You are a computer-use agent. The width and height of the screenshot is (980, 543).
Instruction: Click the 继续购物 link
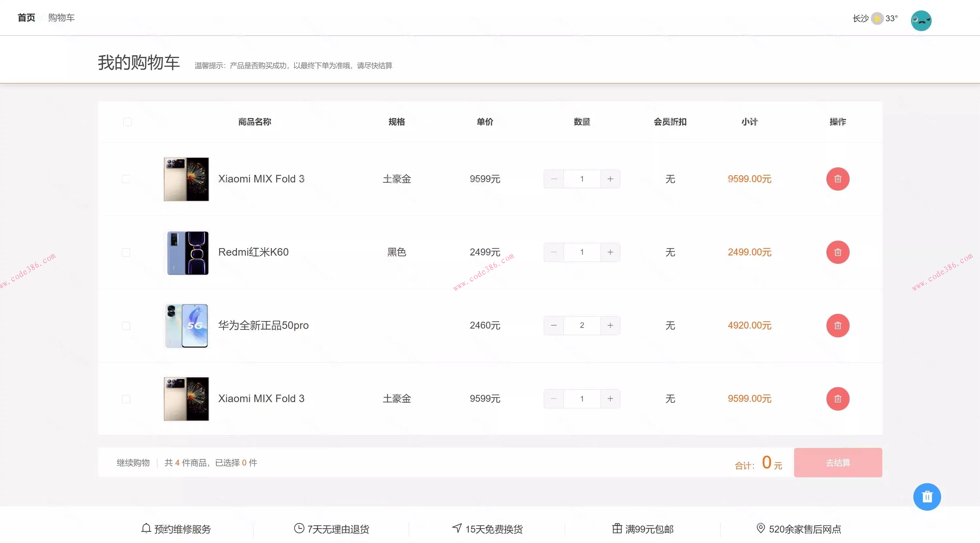pos(133,462)
